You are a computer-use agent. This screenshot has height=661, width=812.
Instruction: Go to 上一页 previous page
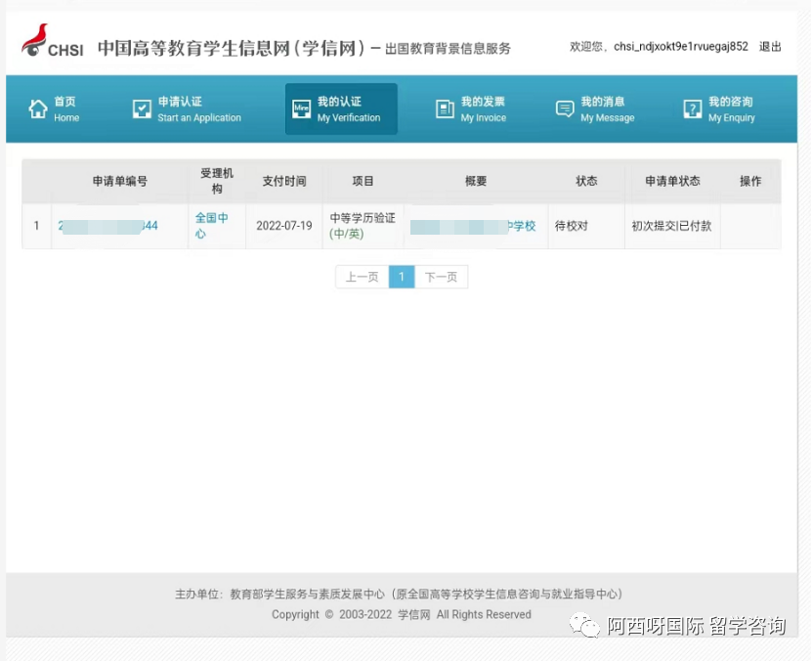point(361,277)
